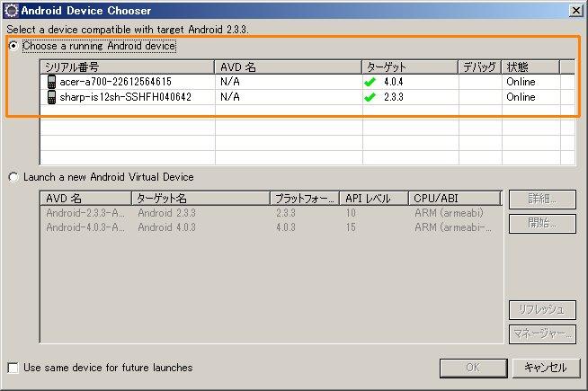Click the ターゲット column header
Screen dimensions: 588x391
pyautogui.click(x=410, y=67)
